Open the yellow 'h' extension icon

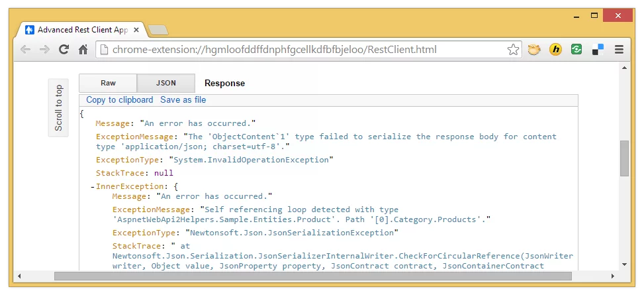point(555,50)
